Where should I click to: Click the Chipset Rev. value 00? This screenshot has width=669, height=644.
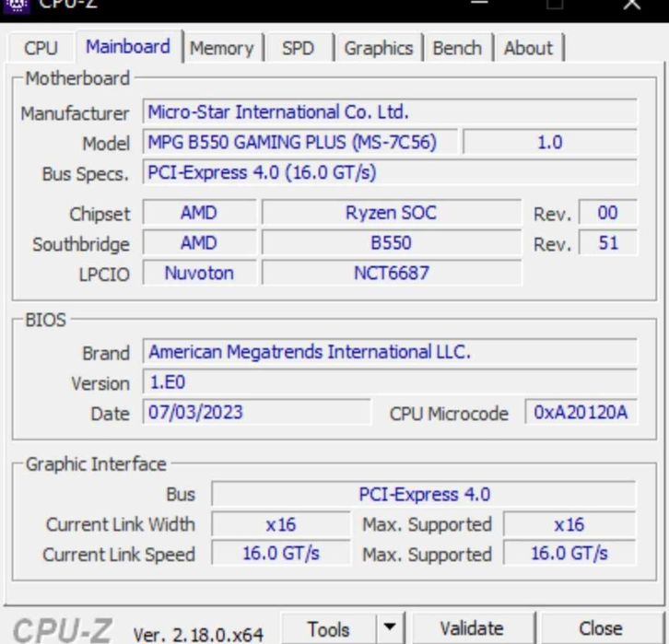(x=607, y=213)
